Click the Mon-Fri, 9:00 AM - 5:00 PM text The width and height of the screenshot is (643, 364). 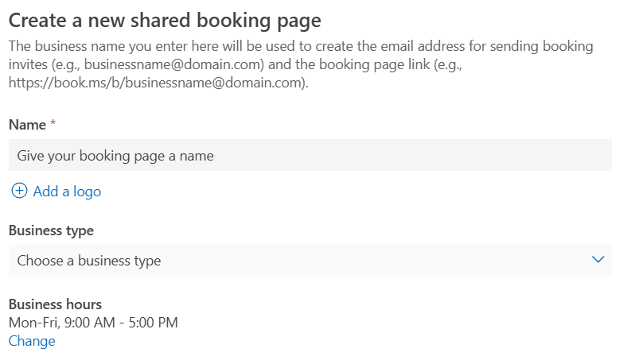(93, 323)
